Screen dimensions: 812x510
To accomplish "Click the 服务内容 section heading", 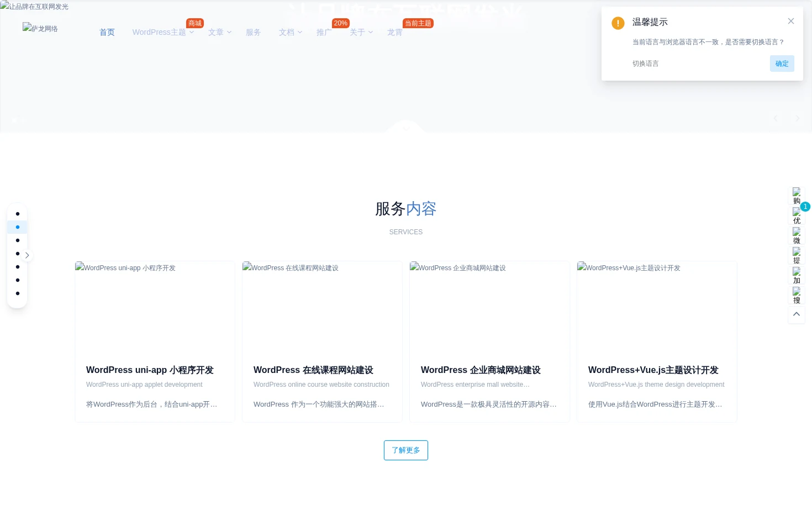I will 406,209.
